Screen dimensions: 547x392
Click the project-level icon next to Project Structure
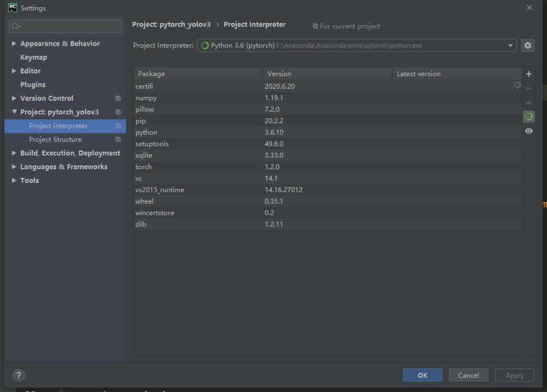pos(118,140)
